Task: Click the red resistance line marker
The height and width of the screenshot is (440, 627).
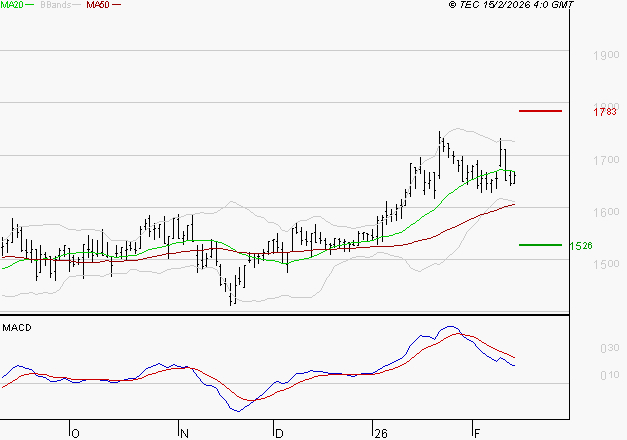Action: [x=540, y=111]
